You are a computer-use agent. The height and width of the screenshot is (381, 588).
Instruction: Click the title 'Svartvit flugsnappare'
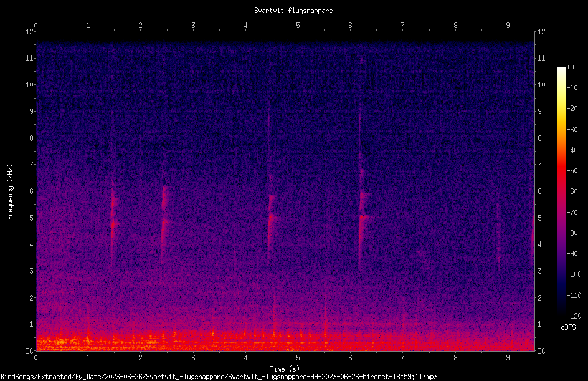[293, 11]
